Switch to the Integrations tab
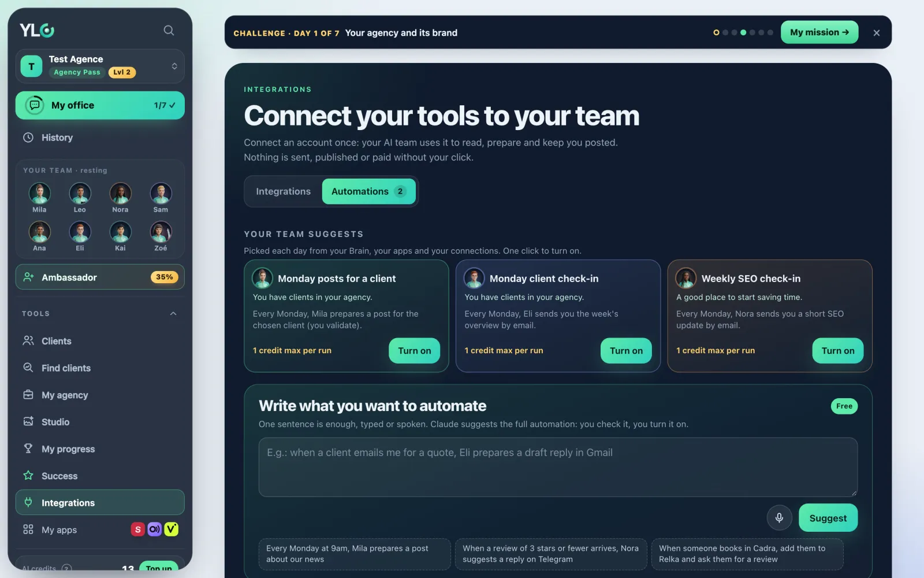 coord(283,191)
